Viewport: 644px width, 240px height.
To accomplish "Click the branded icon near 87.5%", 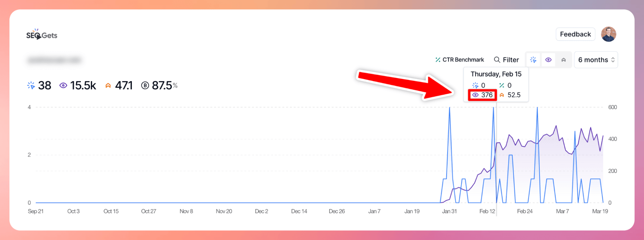I will [x=145, y=85].
